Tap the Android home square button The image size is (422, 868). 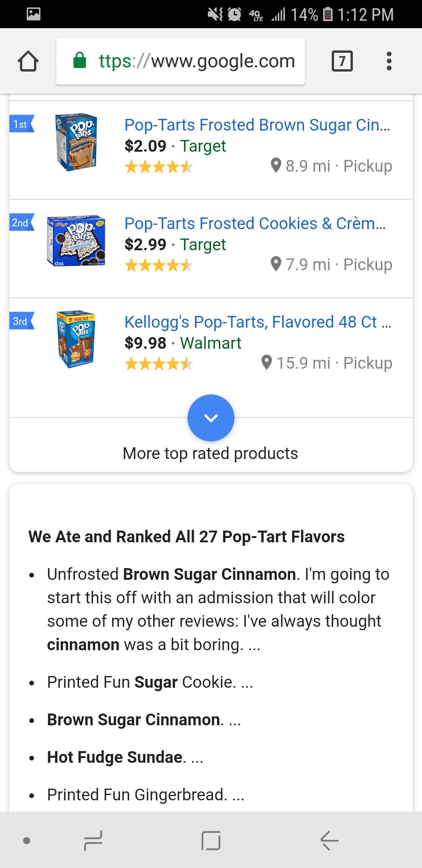click(211, 840)
